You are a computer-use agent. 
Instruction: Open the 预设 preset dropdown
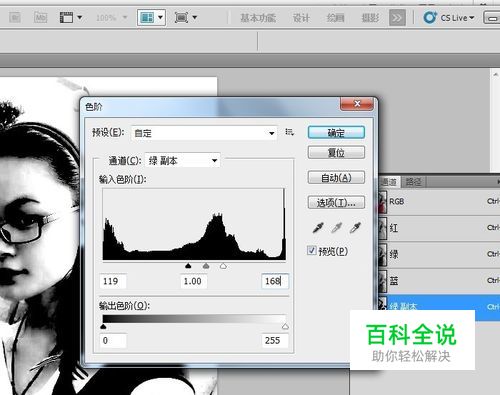click(204, 133)
